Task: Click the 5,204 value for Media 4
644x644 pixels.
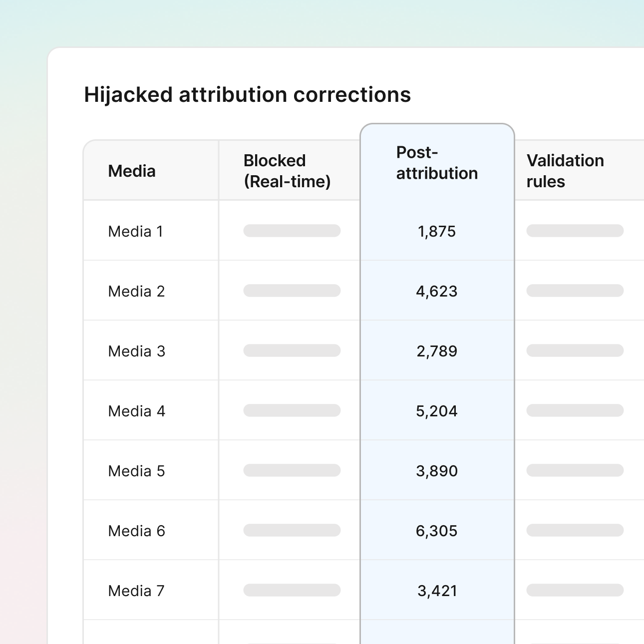Action: coord(437,411)
